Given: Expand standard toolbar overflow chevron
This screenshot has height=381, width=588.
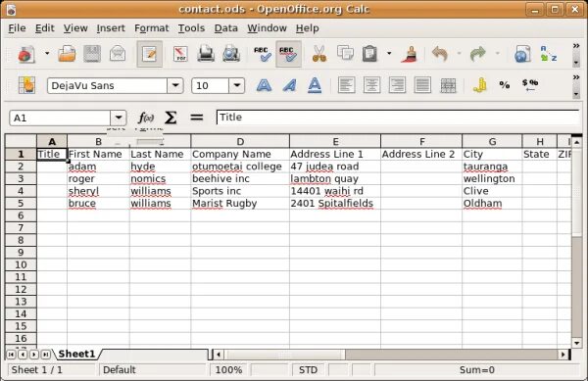Looking at the screenshot, I should [x=576, y=46].
